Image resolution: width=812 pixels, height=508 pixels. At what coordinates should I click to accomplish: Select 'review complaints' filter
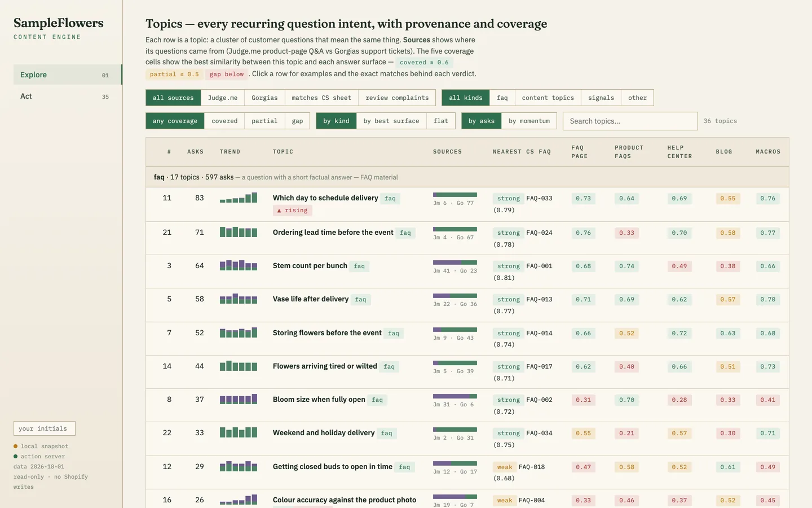tap(397, 98)
